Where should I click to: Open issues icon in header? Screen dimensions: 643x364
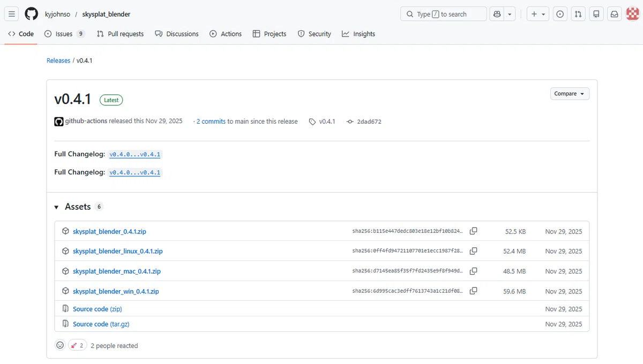coord(560,14)
